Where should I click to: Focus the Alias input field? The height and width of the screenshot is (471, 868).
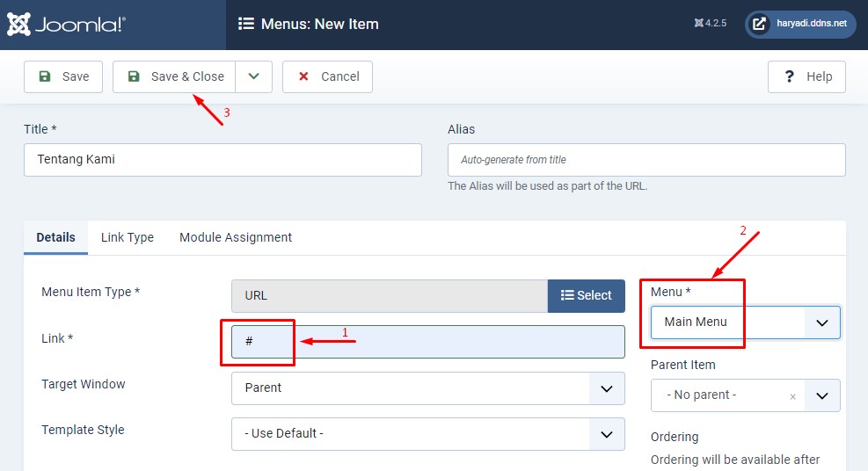[646, 160]
